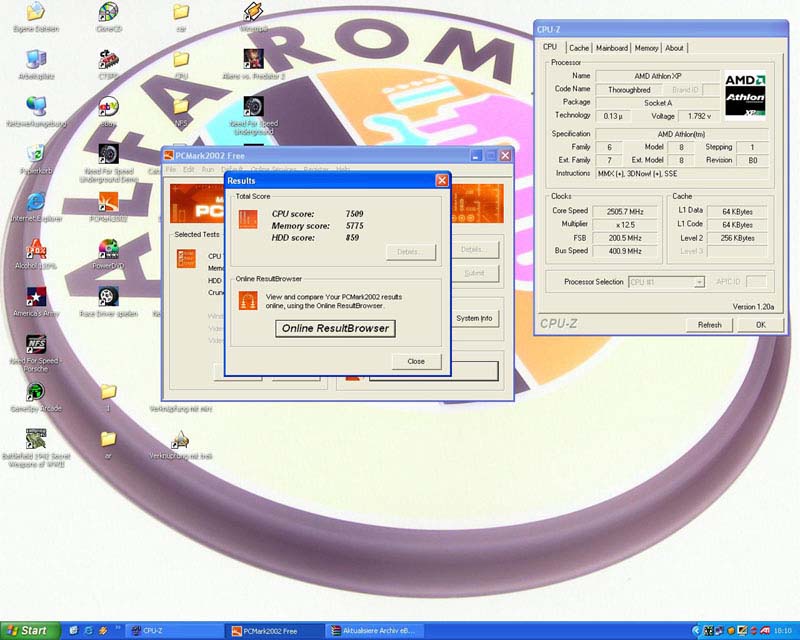Open the Processor Selection dropdown in CPU-Z
Image resolution: width=800 pixels, height=640 pixels.
coord(699,282)
